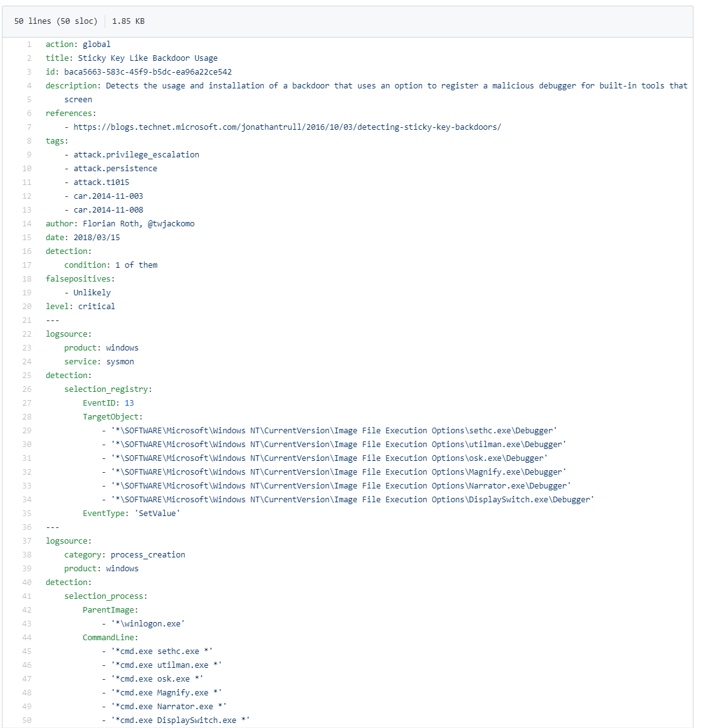
Task: Click line number 27 for EventID 13
Action: (28, 403)
